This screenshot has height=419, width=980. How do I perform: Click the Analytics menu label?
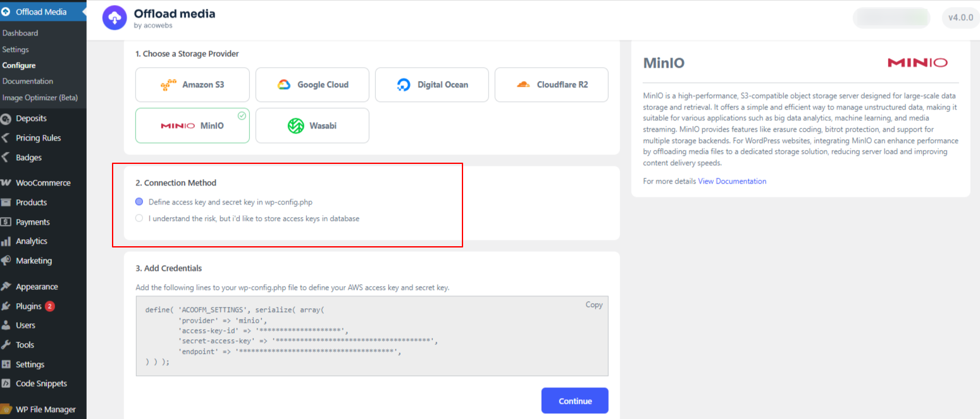(x=32, y=241)
